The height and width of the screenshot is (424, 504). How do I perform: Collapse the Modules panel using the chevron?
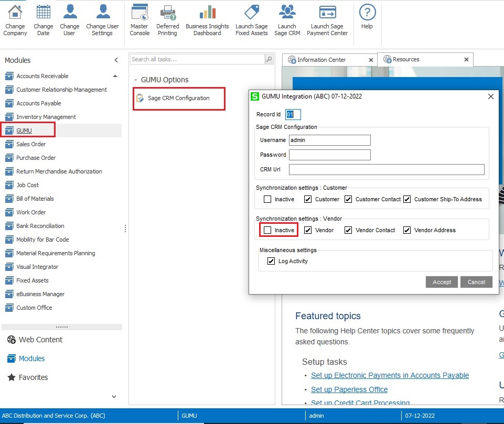pos(116,60)
